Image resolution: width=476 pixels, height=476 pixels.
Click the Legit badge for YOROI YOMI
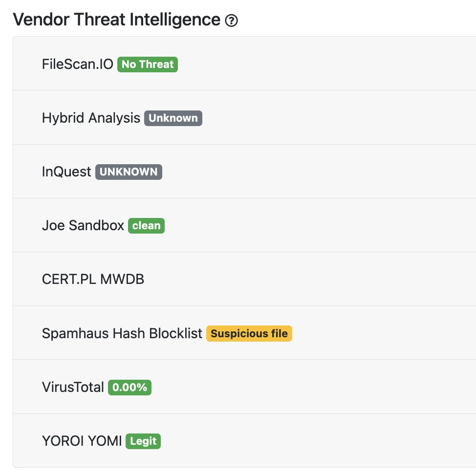point(143,441)
